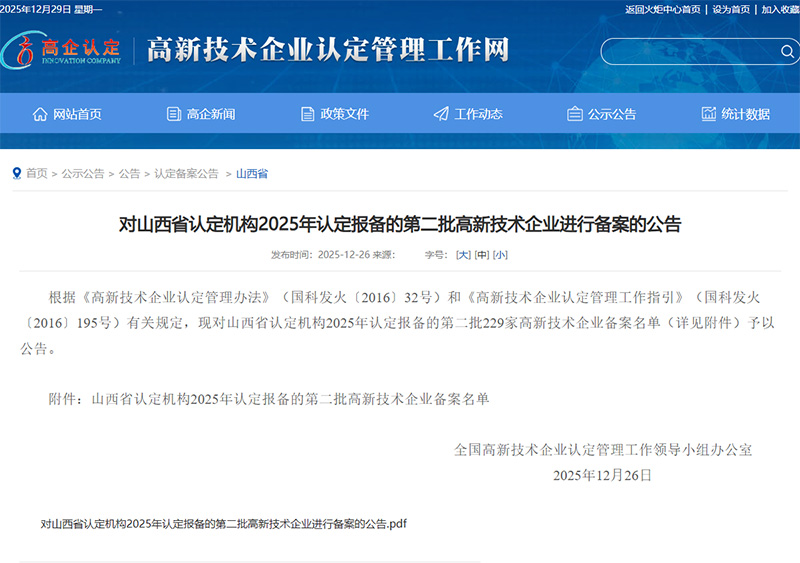Click the chart icon beside 统计数据
Screen dimensions: 800x563
tap(709, 113)
